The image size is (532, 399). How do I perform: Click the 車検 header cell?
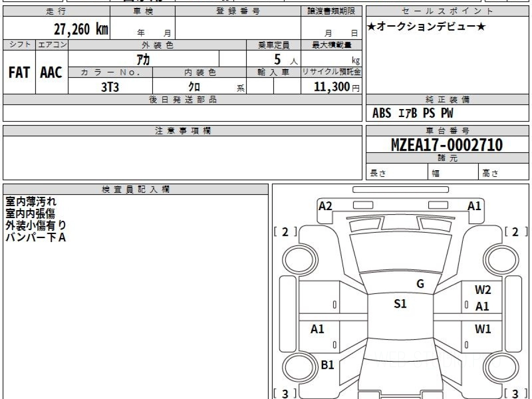[142, 12]
